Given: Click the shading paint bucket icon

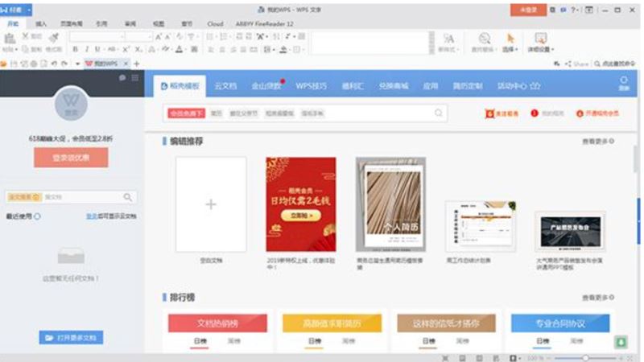Looking at the screenshot, I should (283, 50).
